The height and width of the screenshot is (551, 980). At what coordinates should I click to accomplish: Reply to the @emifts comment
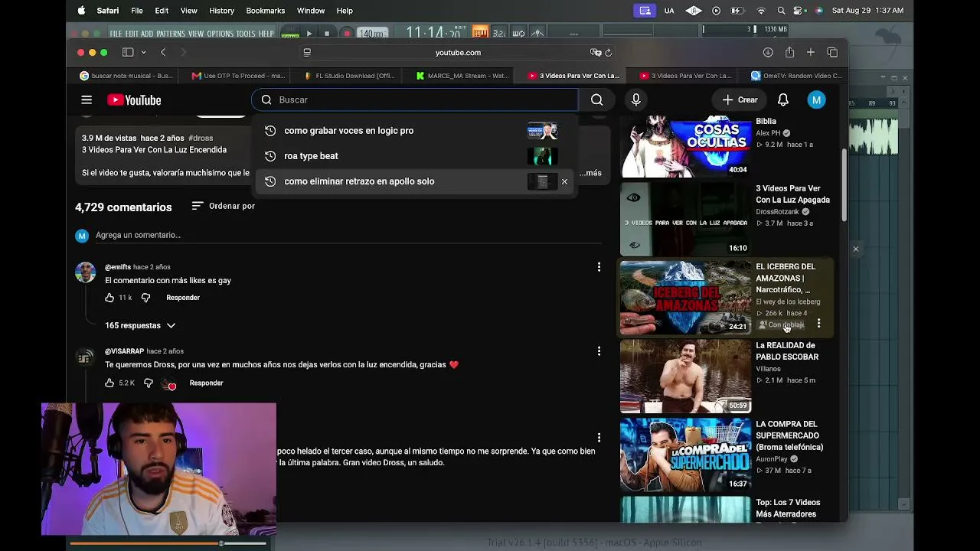(183, 298)
